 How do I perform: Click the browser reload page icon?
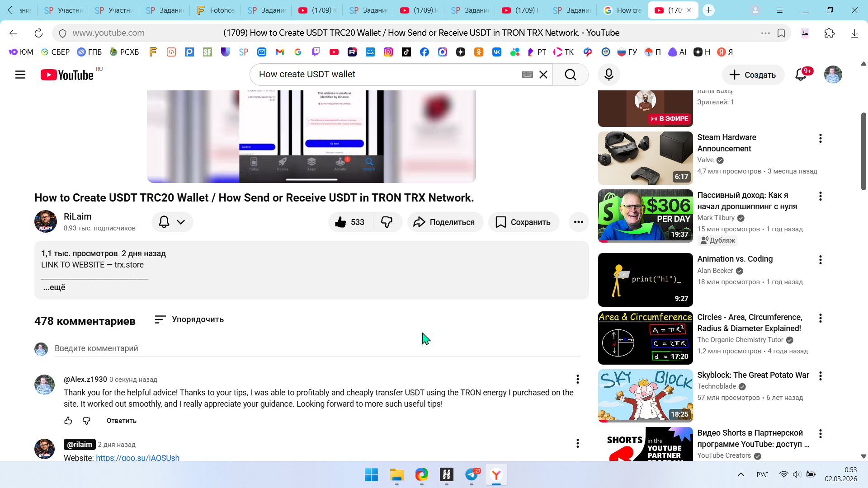[x=38, y=33]
